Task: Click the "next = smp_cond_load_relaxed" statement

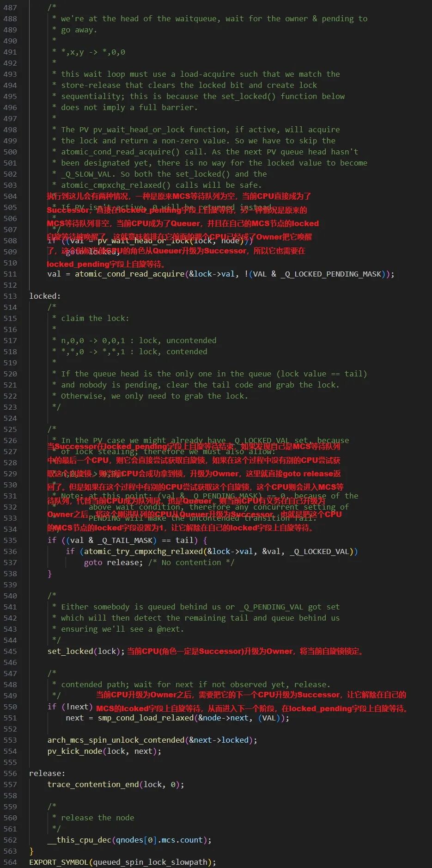Action: [177, 718]
